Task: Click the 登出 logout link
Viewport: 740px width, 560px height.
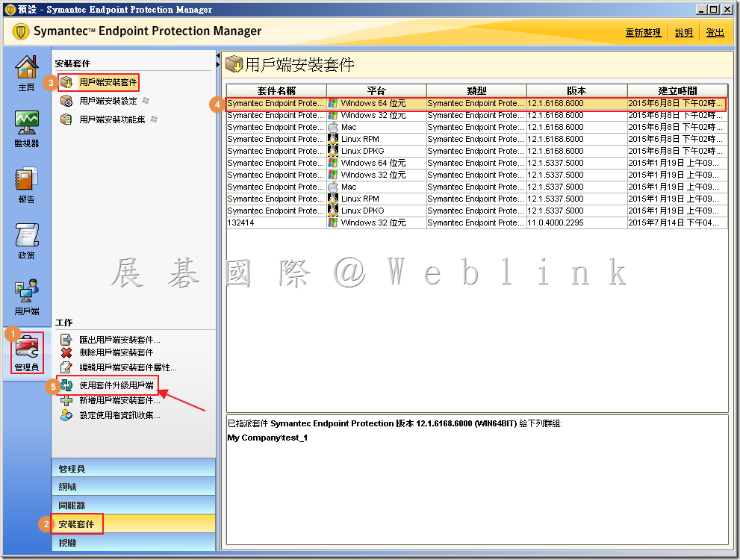Action: point(715,33)
